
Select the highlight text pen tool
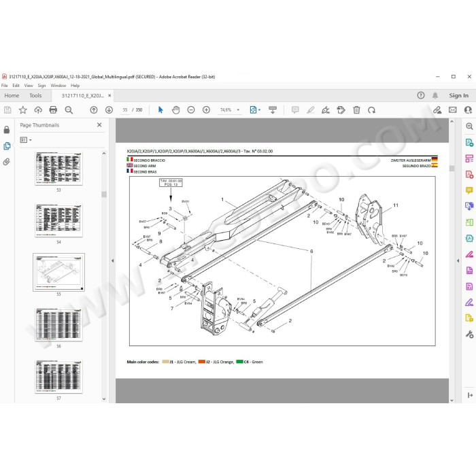point(310,110)
